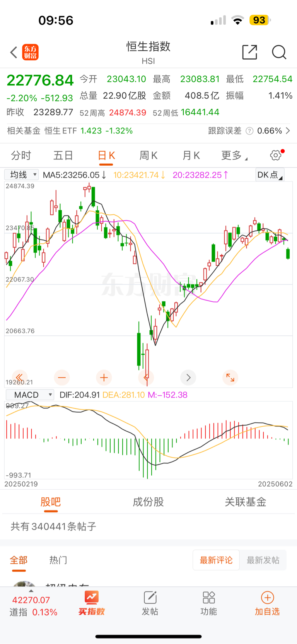Show 全部 posts filter
This screenshot has width=297, height=644.
pyautogui.click(x=19, y=560)
